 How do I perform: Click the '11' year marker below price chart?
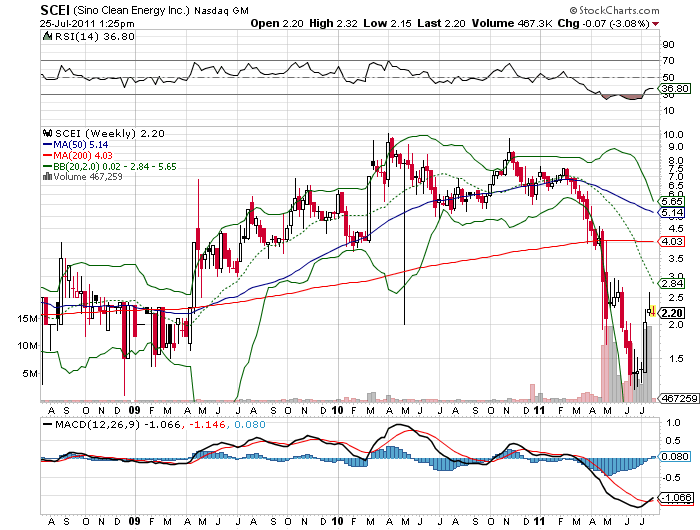540,410
